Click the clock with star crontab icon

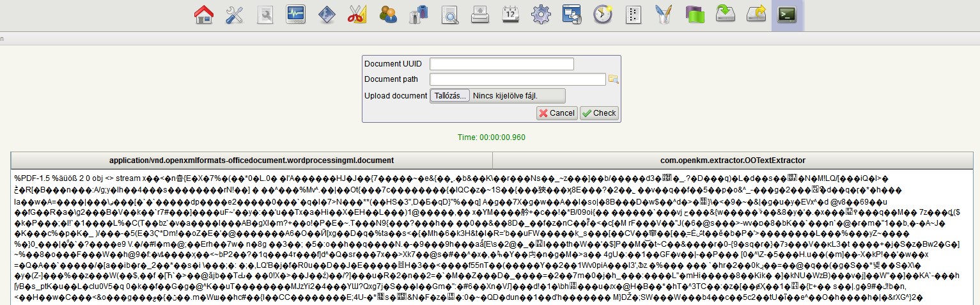603,15
